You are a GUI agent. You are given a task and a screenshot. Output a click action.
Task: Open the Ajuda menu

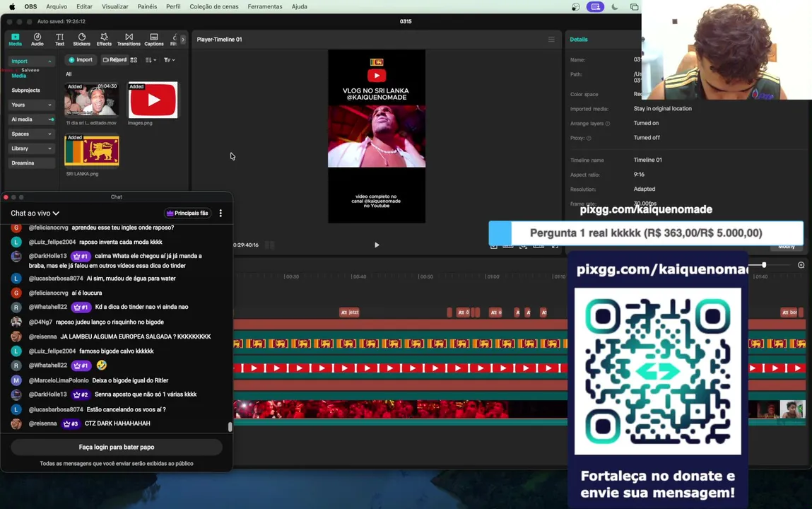point(300,7)
